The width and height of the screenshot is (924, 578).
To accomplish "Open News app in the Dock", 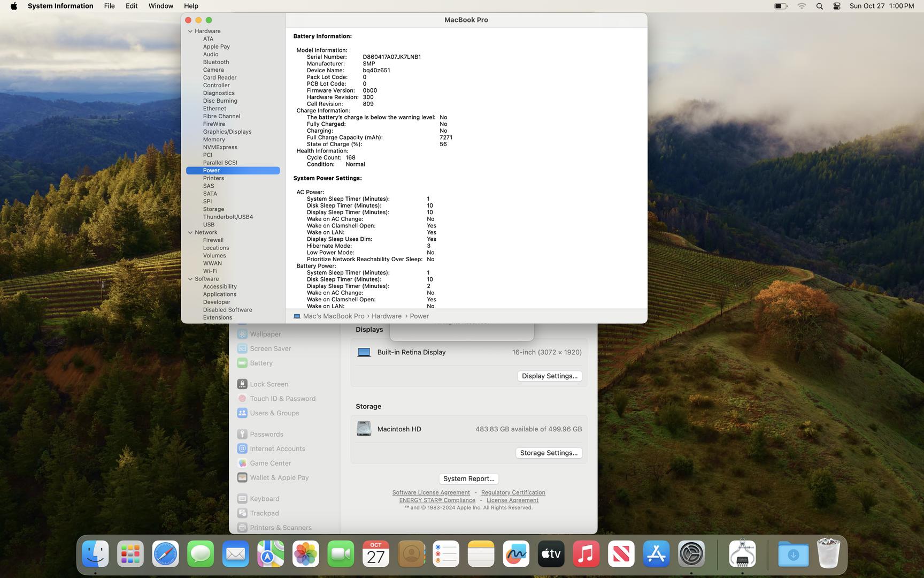I will coord(621,554).
